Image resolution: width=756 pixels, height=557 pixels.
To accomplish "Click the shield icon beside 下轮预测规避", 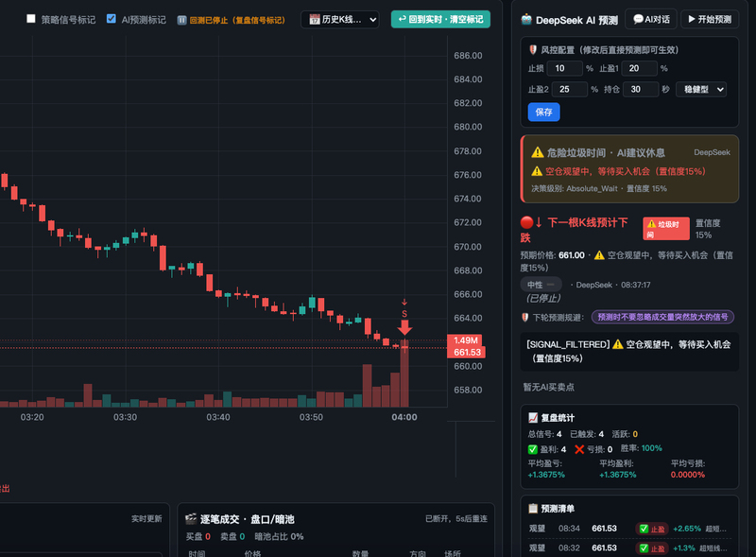I will coord(525,317).
